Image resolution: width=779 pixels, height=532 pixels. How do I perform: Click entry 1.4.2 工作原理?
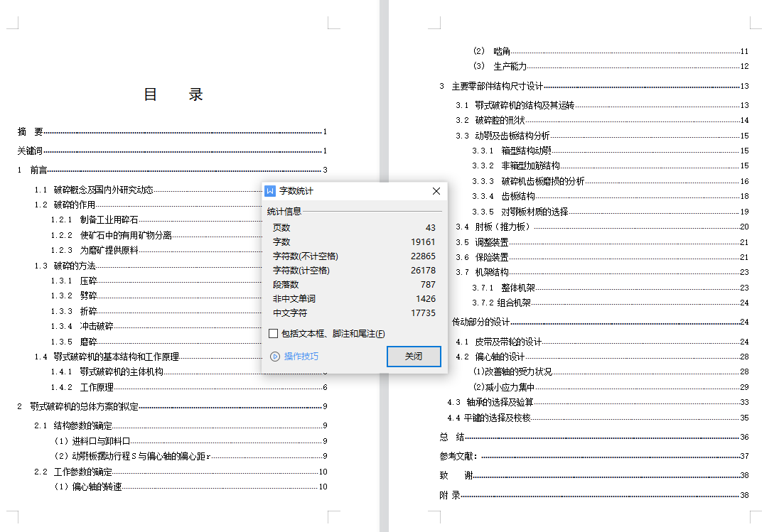[189, 387]
